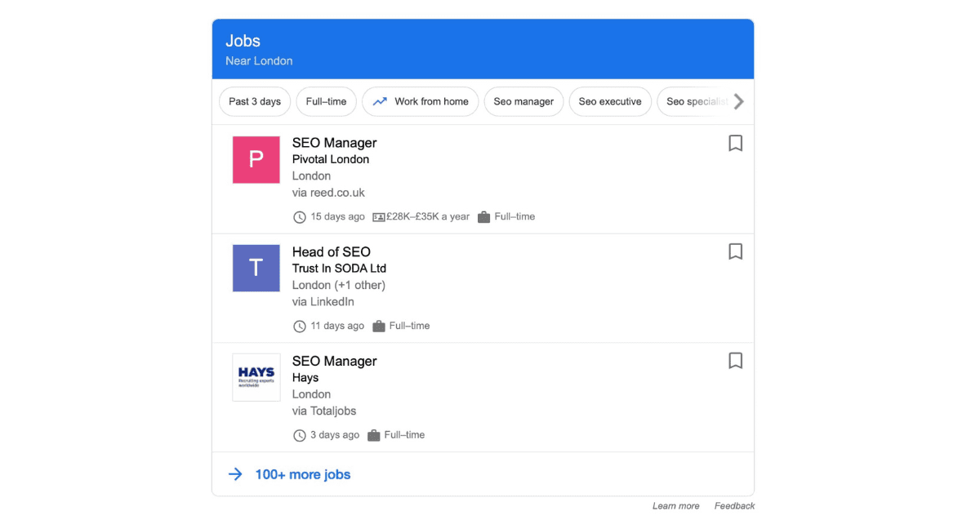
Task: Click the clock icon beside 15 days ago
Action: [x=300, y=217]
